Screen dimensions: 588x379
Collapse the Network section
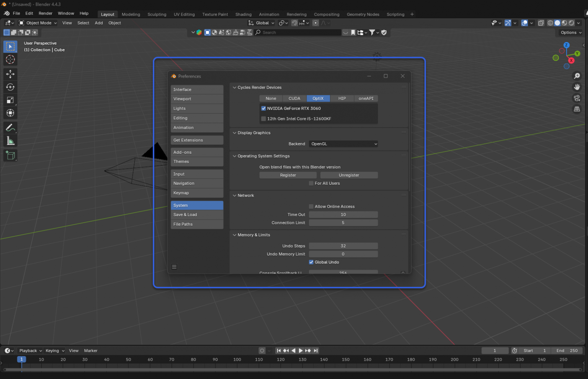tap(234, 195)
